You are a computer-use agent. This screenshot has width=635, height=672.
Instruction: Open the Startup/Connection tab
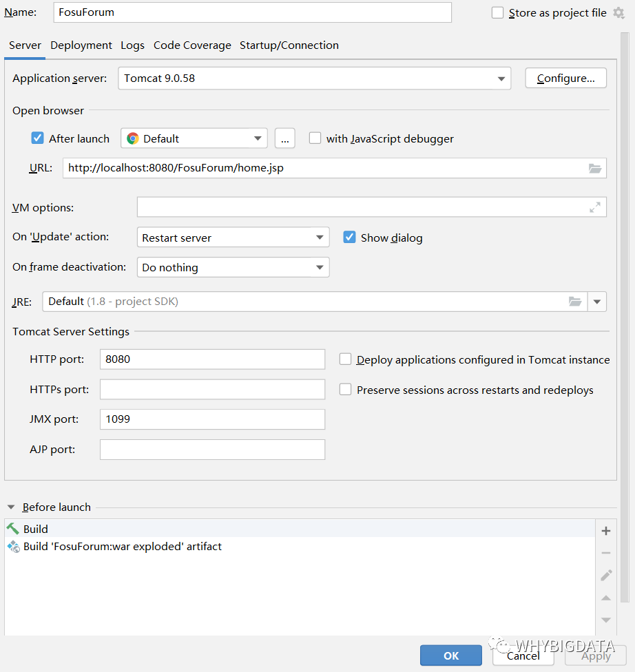289,45
